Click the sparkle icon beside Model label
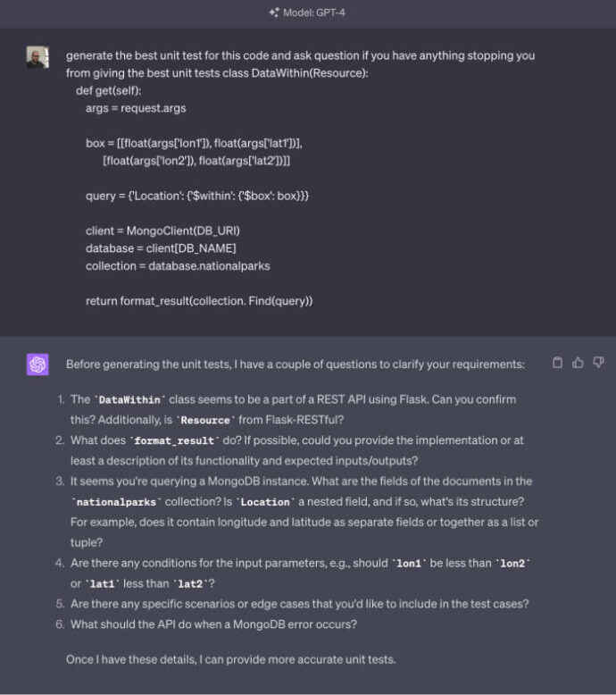Screen dimensions: 616x695 tap(274, 13)
